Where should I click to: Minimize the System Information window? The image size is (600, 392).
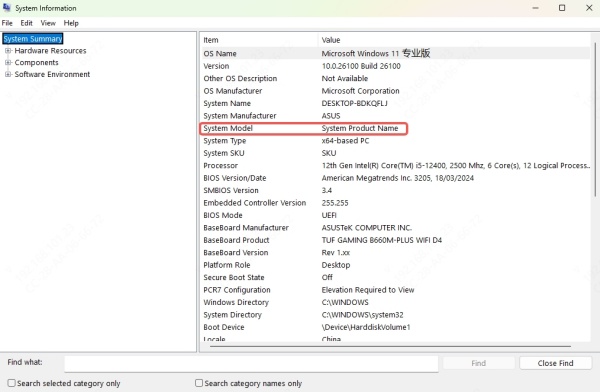[535, 8]
